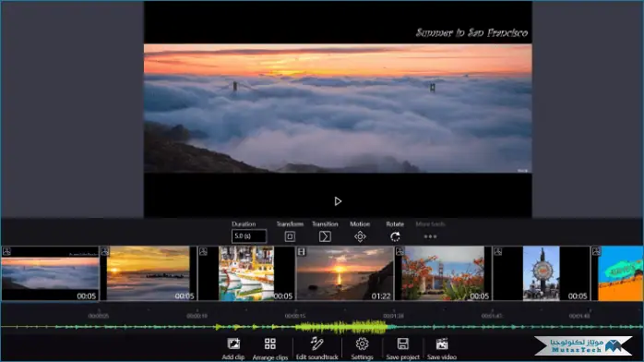Click the Save project label

pyautogui.click(x=402, y=357)
